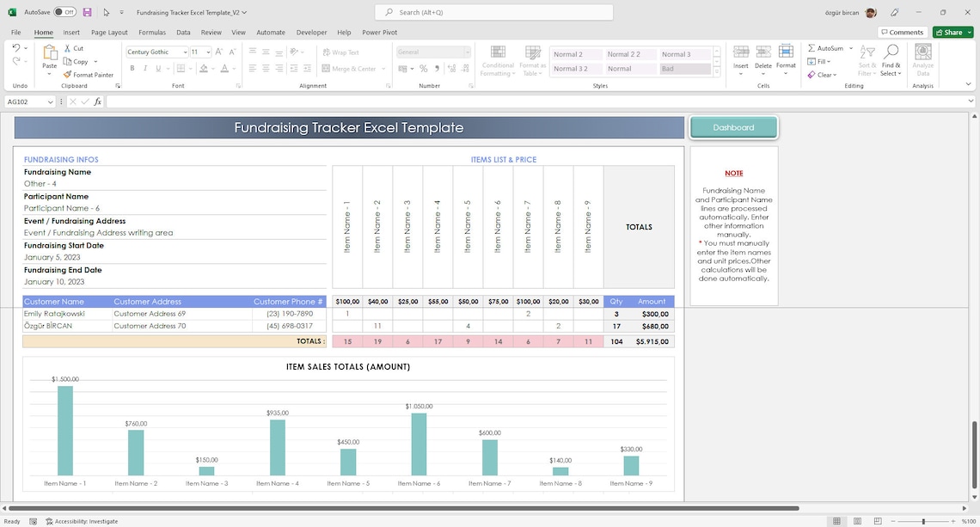Toggle center horizontal alignment
Screen dimensions: 980x527
[266, 68]
